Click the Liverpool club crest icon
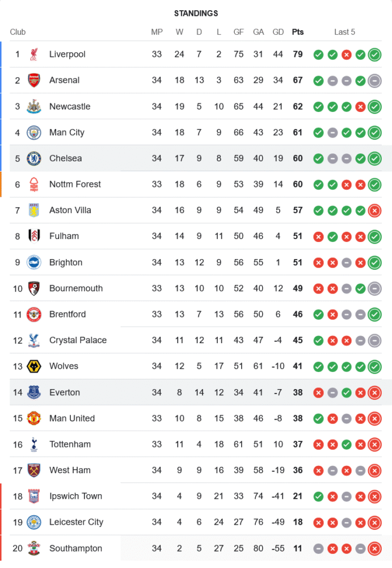Viewport: 392px width, 568px height. tap(33, 55)
